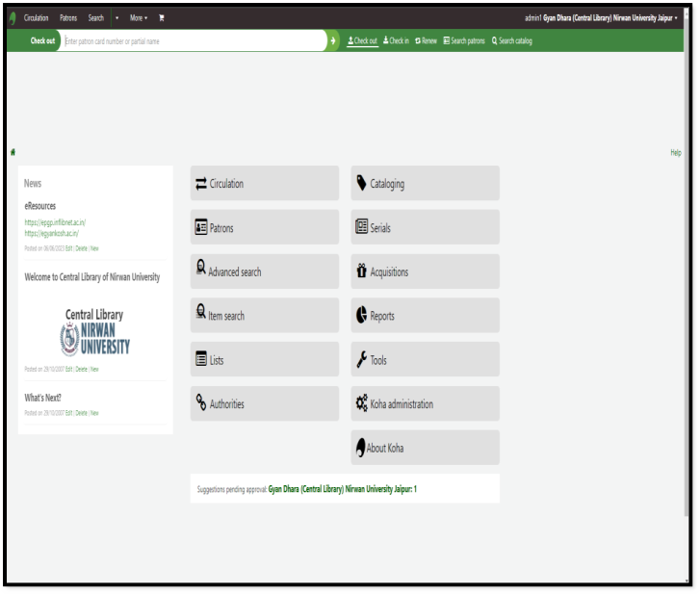
Task: Click New under What's Next? news
Action: (94, 413)
